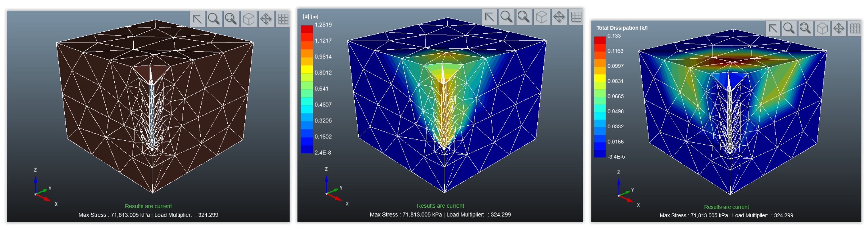
Task: Click the Total Dissipation [kJ] legend title
Action: click(622, 28)
